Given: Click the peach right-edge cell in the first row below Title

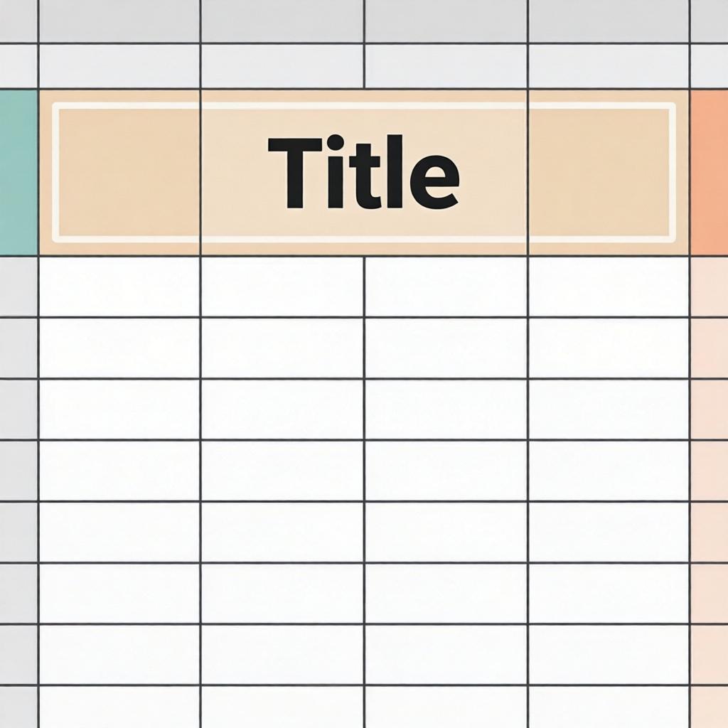Looking at the screenshot, I should pyautogui.click(x=709, y=287).
